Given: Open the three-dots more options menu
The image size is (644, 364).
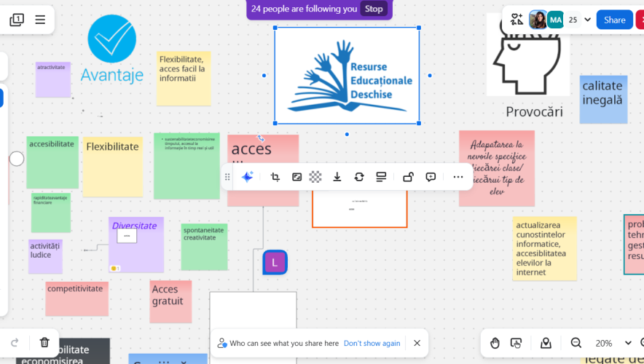Looking at the screenshot, I should point(458,177).
